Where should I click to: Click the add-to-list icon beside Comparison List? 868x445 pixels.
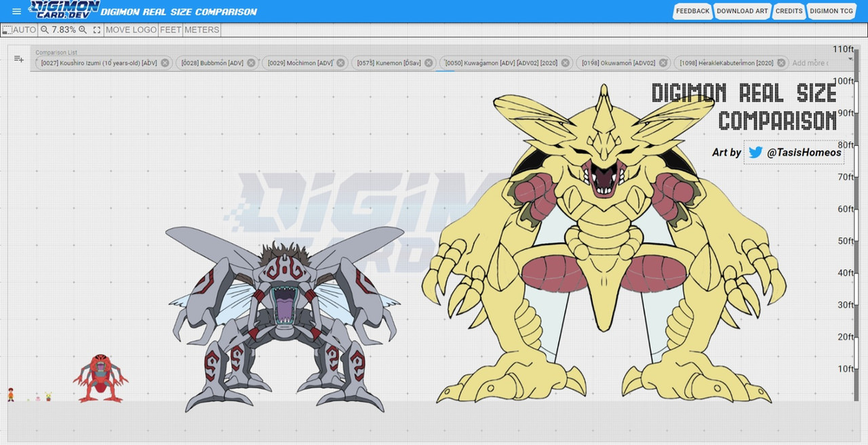pyautogui.click(x=19, y=59)
